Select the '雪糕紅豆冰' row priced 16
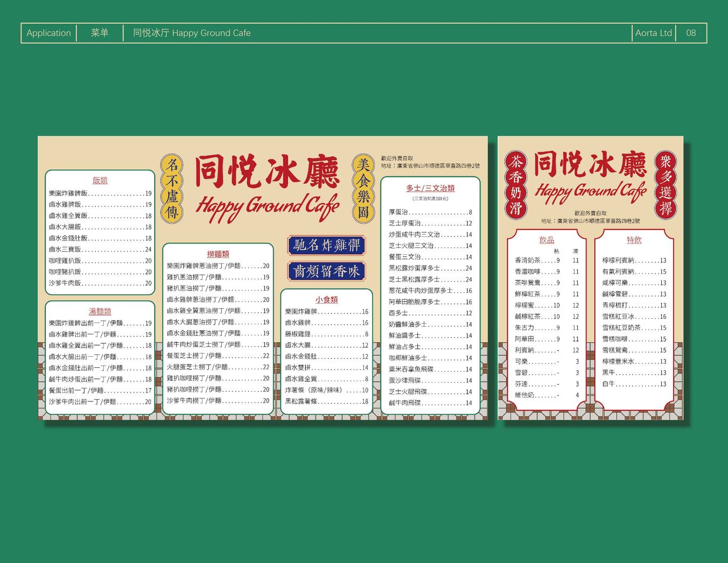 coord(634,317)
